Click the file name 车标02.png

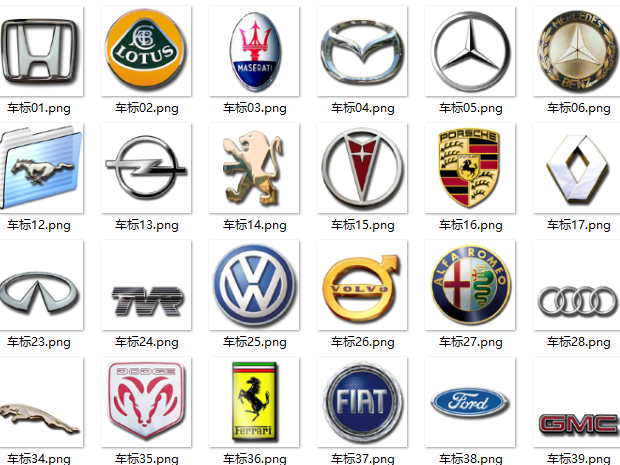(x=147, y=108)
